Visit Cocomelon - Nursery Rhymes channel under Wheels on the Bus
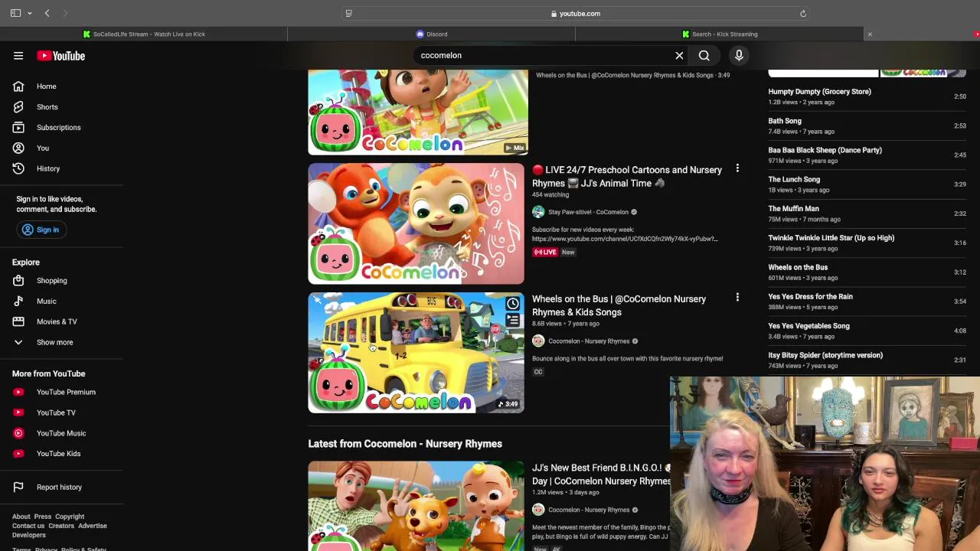Viewport: 980px width, 551px height. point(589,341)
